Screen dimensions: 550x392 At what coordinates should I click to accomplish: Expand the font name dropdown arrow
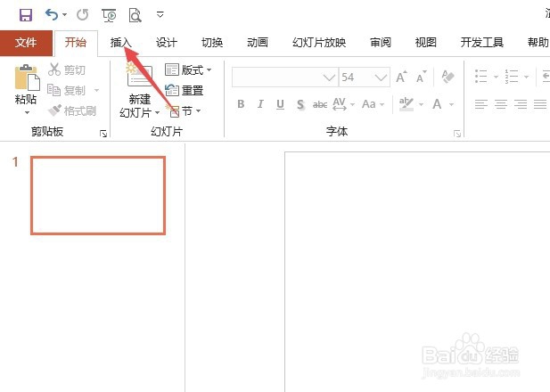coord(329,78)
